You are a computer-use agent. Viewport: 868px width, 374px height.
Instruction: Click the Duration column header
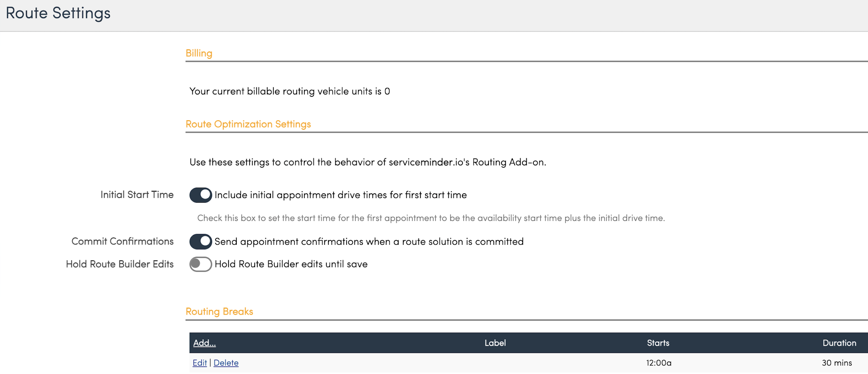pyautogui.click(x=839, y=343)
